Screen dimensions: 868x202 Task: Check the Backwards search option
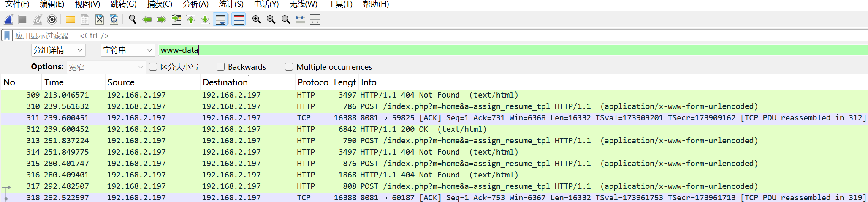(220, 67)
